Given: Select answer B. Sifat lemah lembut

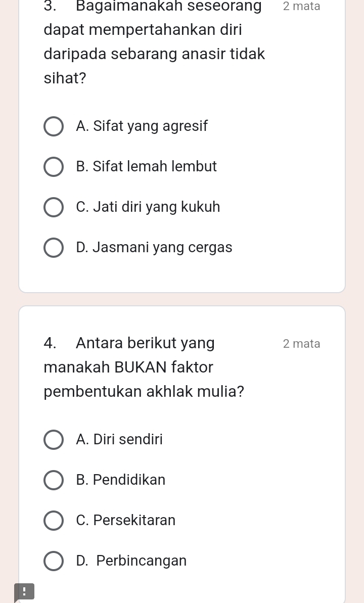Looking at the screenshot, I should pos(146,166).
